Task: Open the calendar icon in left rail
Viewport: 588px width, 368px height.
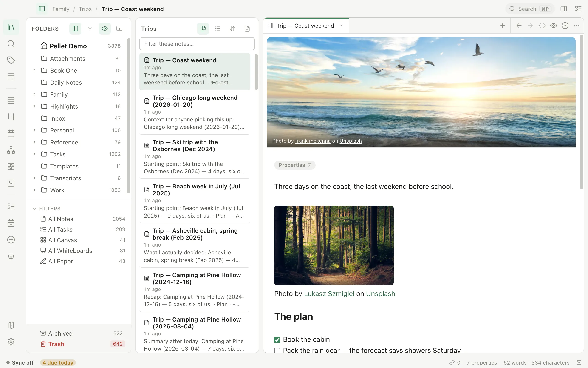Action: click(x=11, y=133)
